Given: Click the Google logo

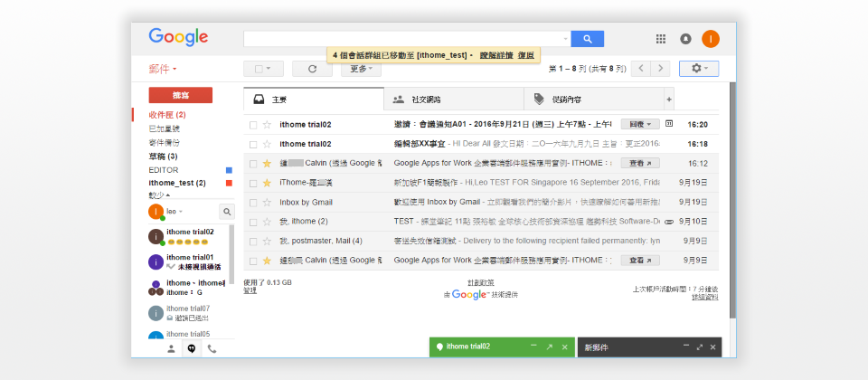Looking at the screenshot, I should click(178, 37).
